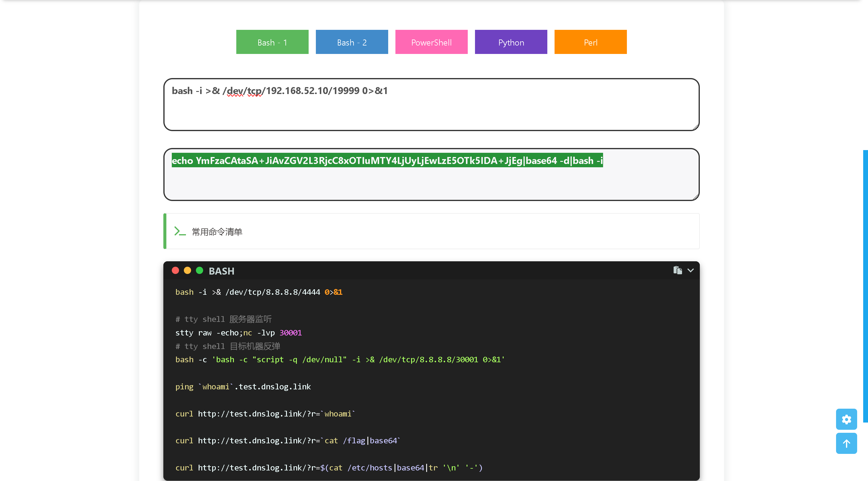Switch to the PowerShell tab

431,42
